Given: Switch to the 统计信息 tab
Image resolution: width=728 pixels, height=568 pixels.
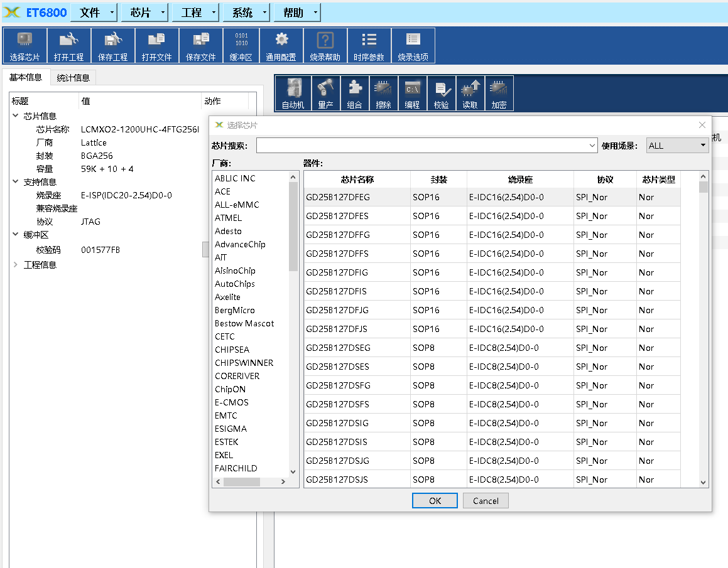Looking at the screenshot, I should pos(73,78).
